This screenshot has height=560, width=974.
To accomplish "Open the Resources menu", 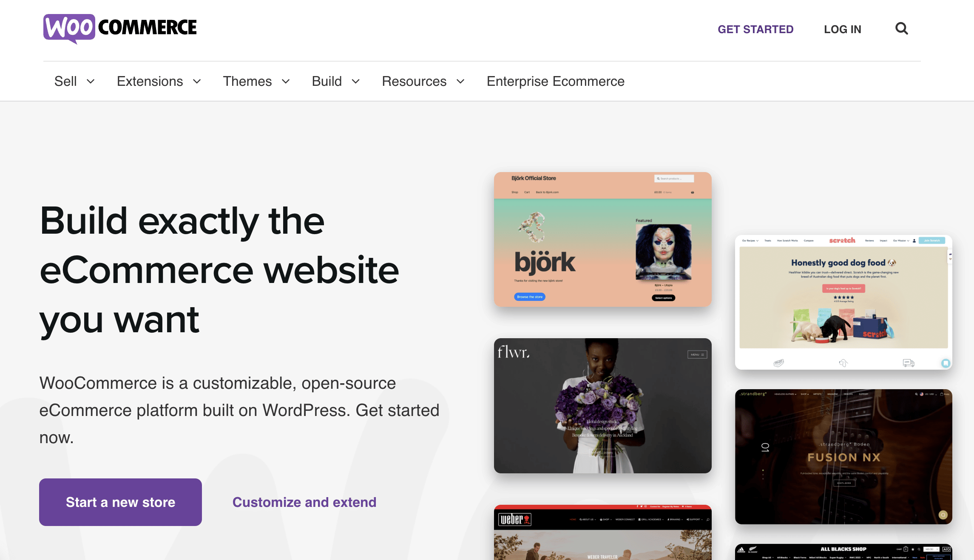I will tap(423, 81).
